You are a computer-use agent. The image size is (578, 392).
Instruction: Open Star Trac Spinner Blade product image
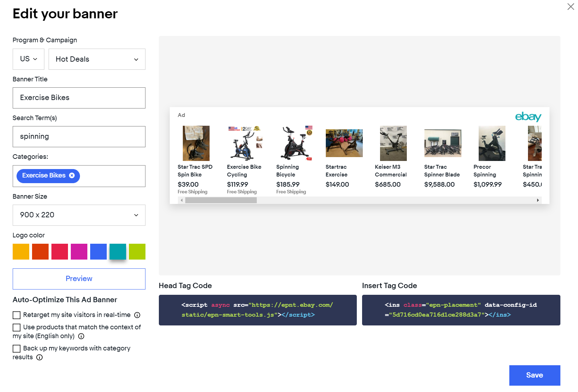(443, 143)
